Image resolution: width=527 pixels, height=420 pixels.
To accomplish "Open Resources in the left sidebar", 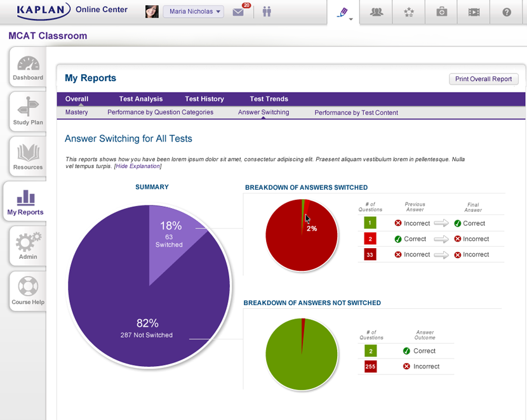I will 28,159.
